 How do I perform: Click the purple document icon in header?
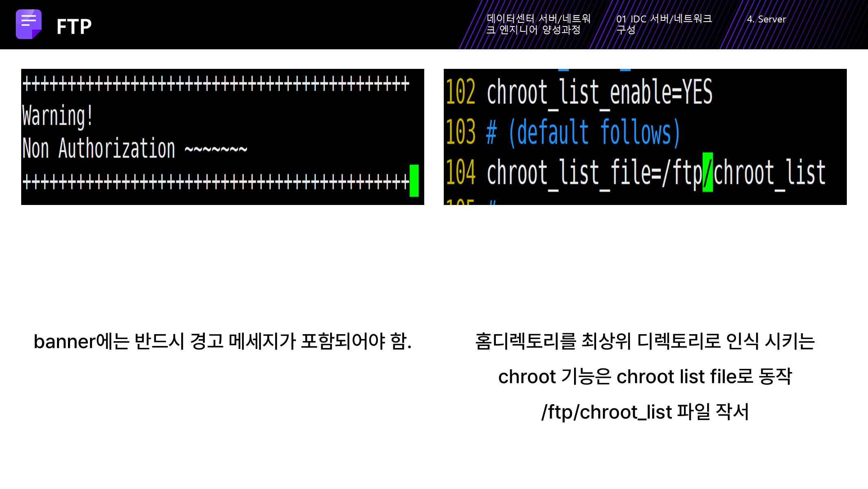click(28, 24)
